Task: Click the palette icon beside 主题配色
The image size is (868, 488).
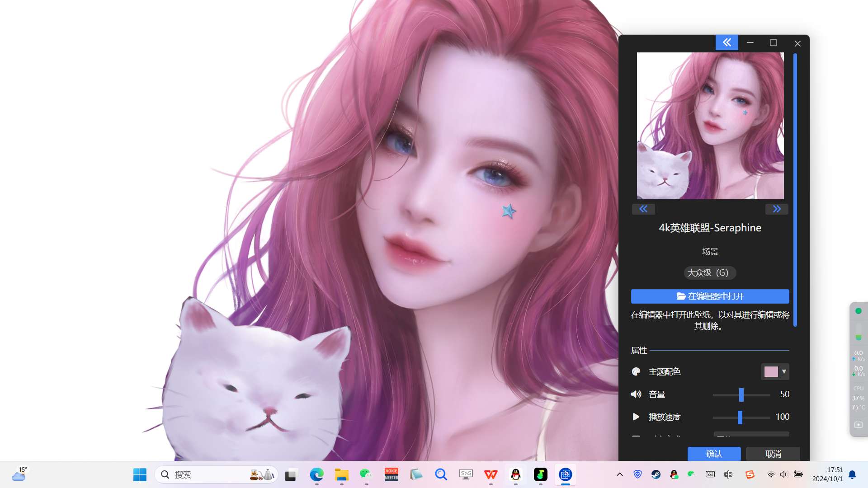Action: [636, 371]
